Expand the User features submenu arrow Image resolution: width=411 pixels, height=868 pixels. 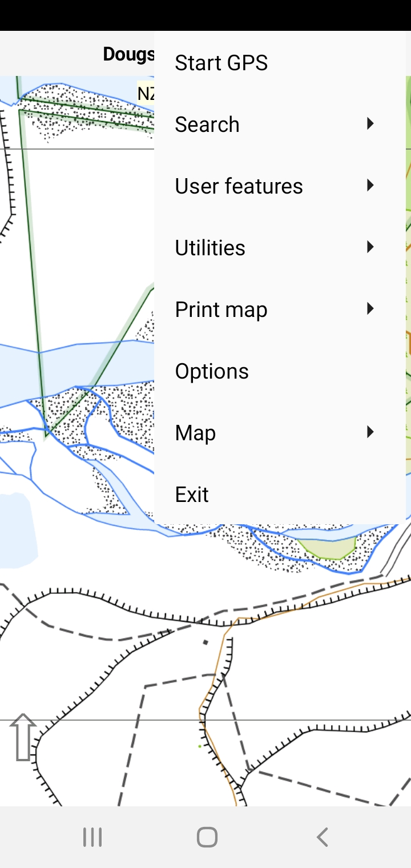[x=370, y=186]
